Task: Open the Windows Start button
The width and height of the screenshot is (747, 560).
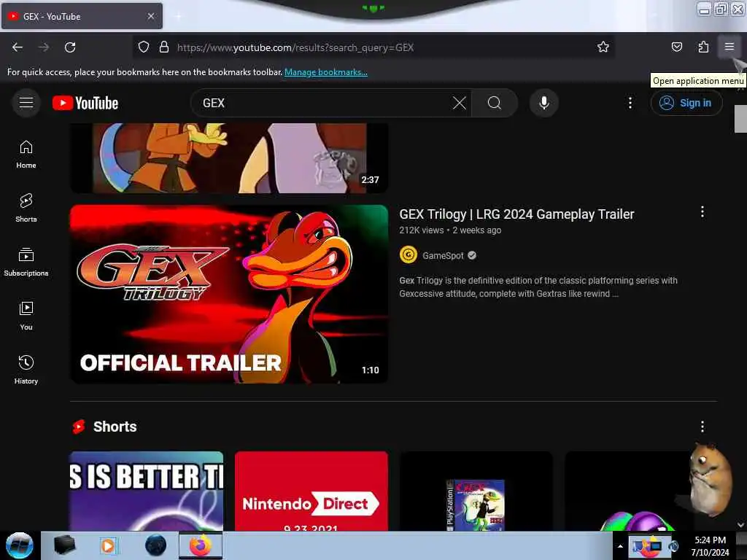Action: coord(20,545)
